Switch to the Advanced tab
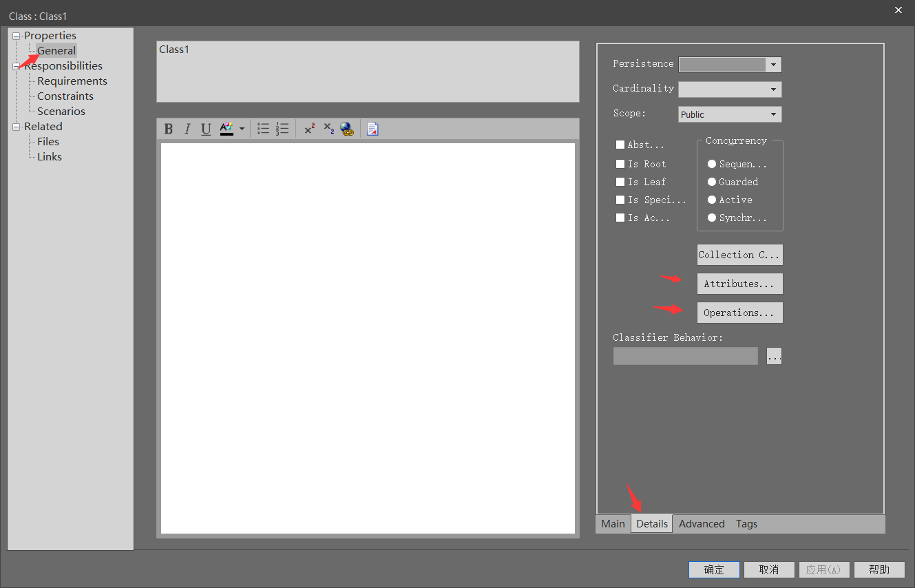This screenshot has height=588, width=915. 701,523
